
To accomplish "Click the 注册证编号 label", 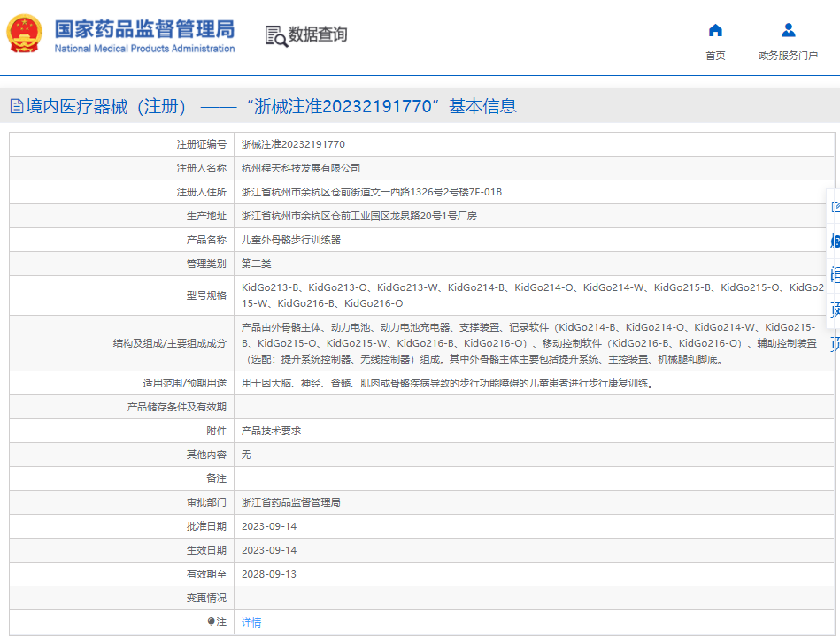I will pos(202,144).
